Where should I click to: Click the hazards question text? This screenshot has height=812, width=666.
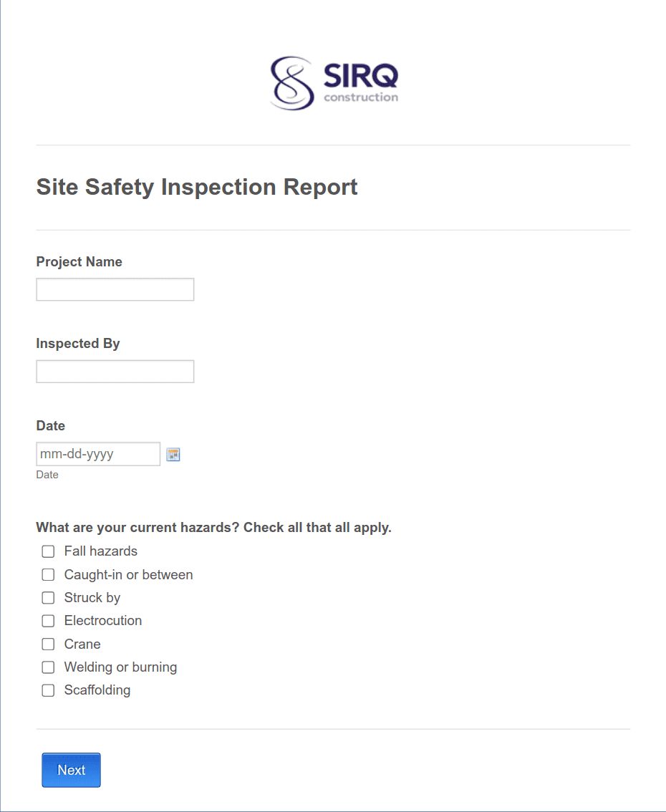click(213, 527)
